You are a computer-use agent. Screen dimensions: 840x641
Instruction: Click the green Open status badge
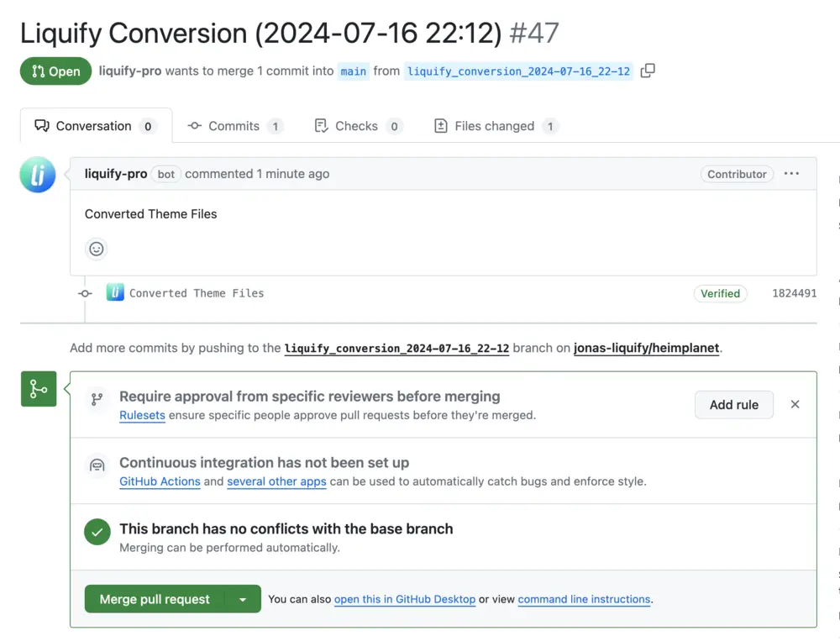pos(55,71)
